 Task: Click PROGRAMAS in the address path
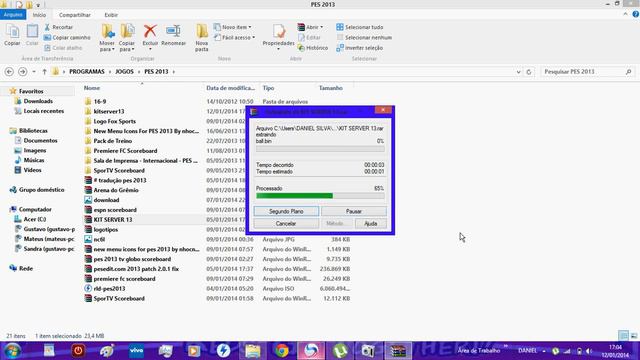tap(87, 71)
